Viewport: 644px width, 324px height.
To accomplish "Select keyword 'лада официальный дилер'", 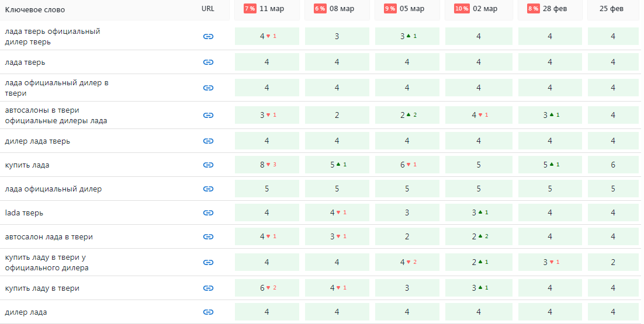I will click(53, 189).
